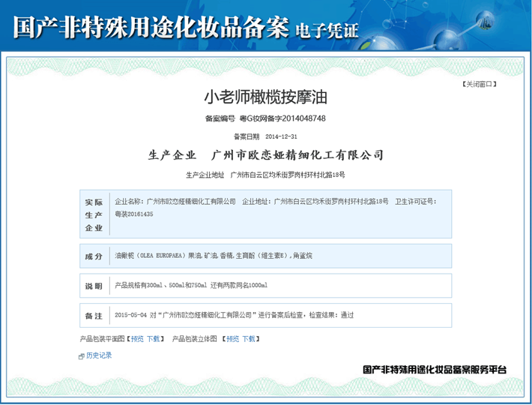Select record number 粤G妆网备字2014048748

282,118
